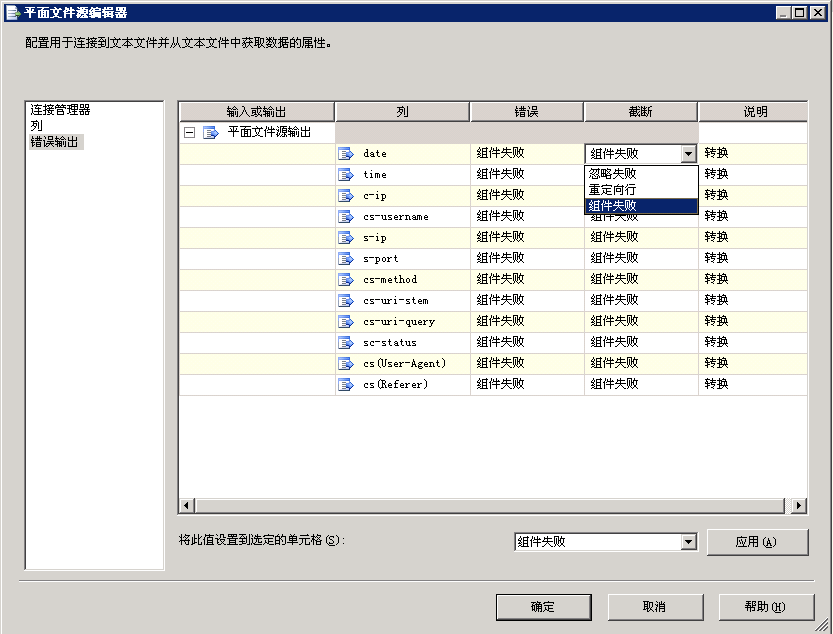Open the 列 page in left pane
This screenshot has width=833, height=634.
[36, 126]
